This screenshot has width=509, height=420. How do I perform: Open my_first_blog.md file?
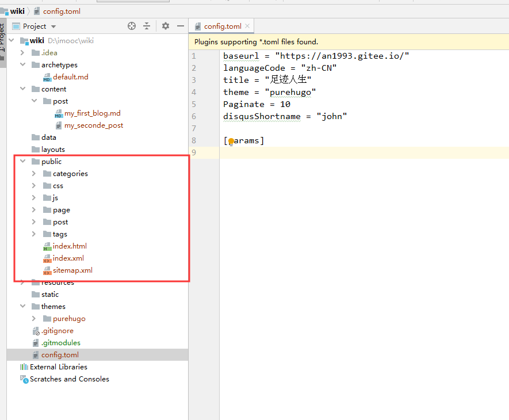tap(92, 113)
